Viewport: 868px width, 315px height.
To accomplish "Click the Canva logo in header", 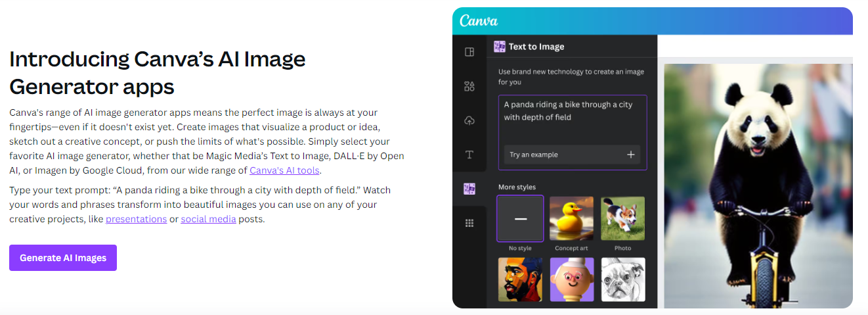I will 479,21.
